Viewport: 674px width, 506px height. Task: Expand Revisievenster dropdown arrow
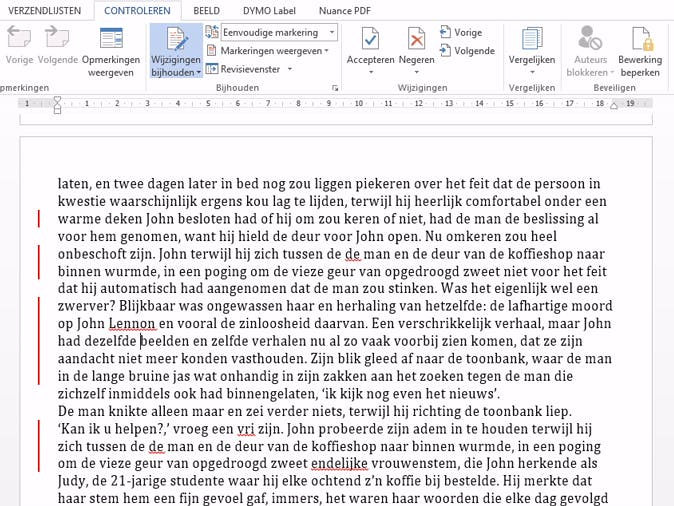pyautogui.click(x=290, y=69)
